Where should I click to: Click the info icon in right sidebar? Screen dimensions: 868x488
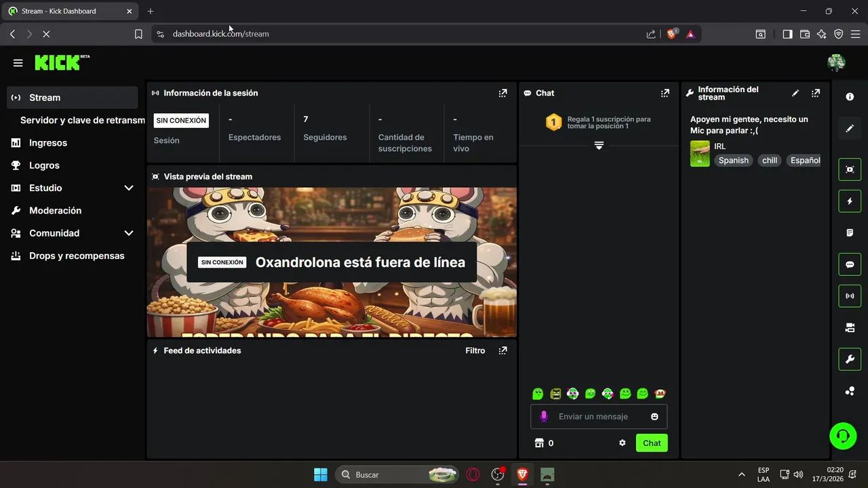(x=850, y=97)
